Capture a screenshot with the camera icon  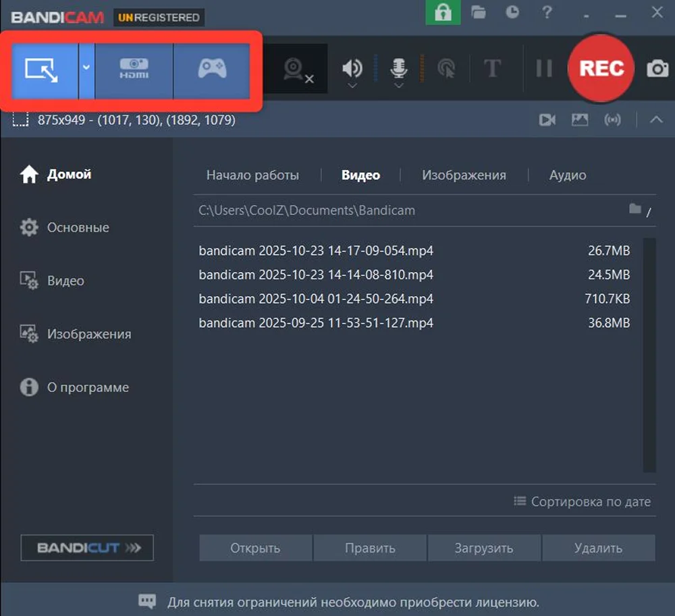point(657,67)
